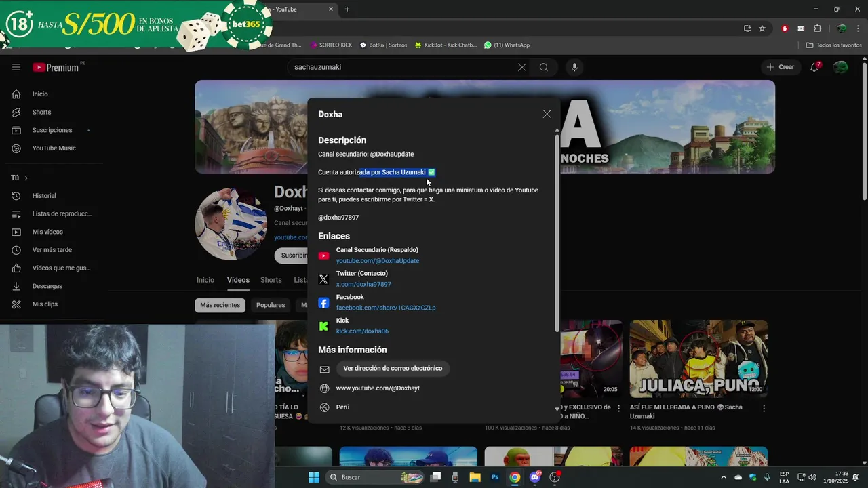Open the Facebook share link

coord(386,308)
